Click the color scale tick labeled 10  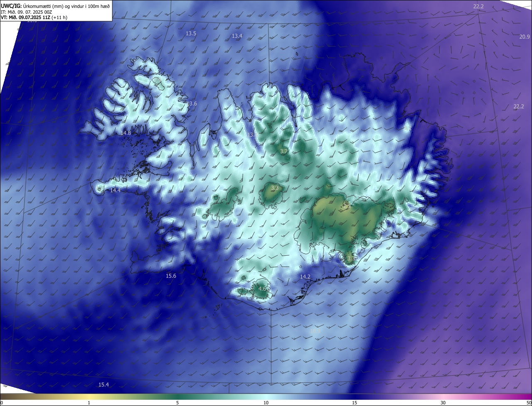coord(266,403)
